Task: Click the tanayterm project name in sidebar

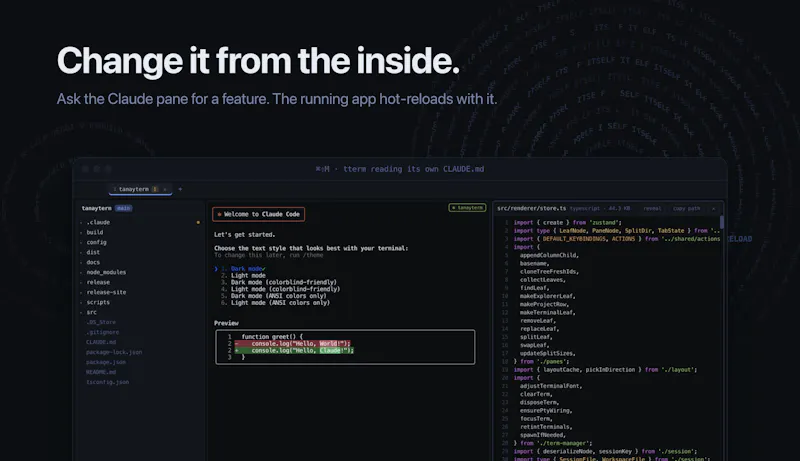Action: coord(96,208)
